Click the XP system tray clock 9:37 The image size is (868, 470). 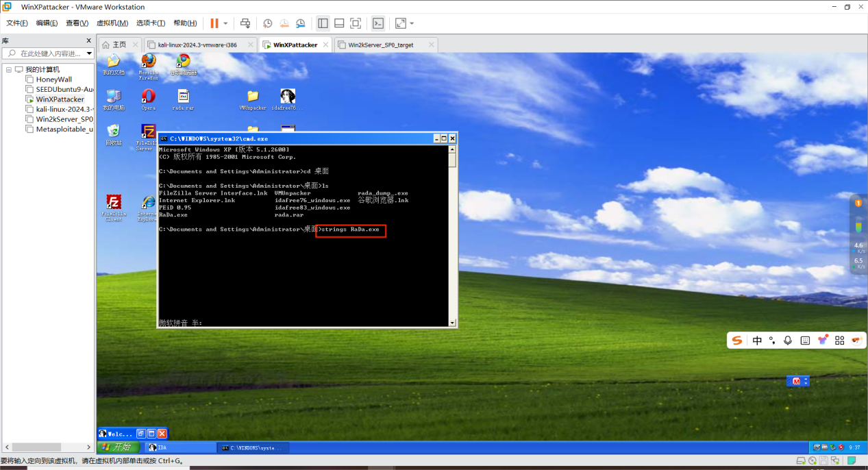pyautogui.click(x=854, y=447)
